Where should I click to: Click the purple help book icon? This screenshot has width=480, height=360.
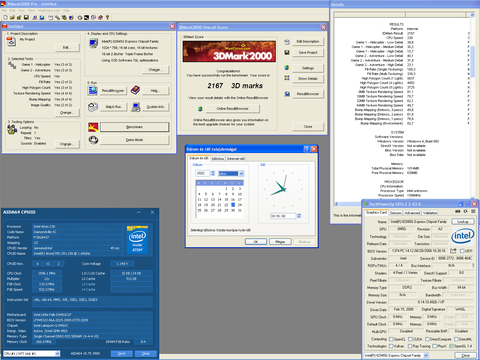135,90
